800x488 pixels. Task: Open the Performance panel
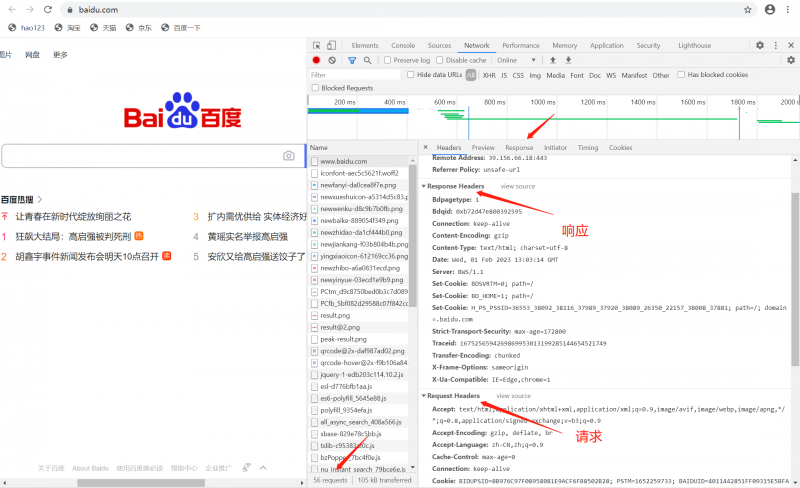(521, 45)
